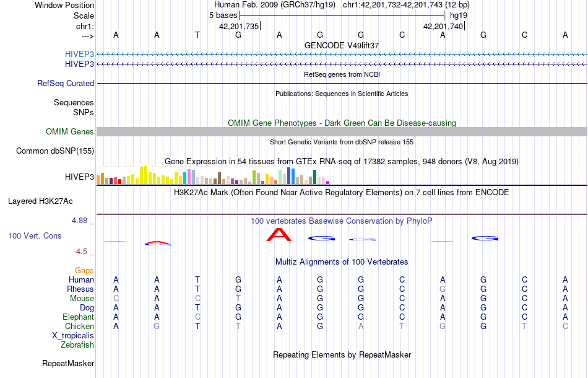This screenshot has width=588, height=378.
Task: Select the Elephant species row label
Action: [79, 317]
